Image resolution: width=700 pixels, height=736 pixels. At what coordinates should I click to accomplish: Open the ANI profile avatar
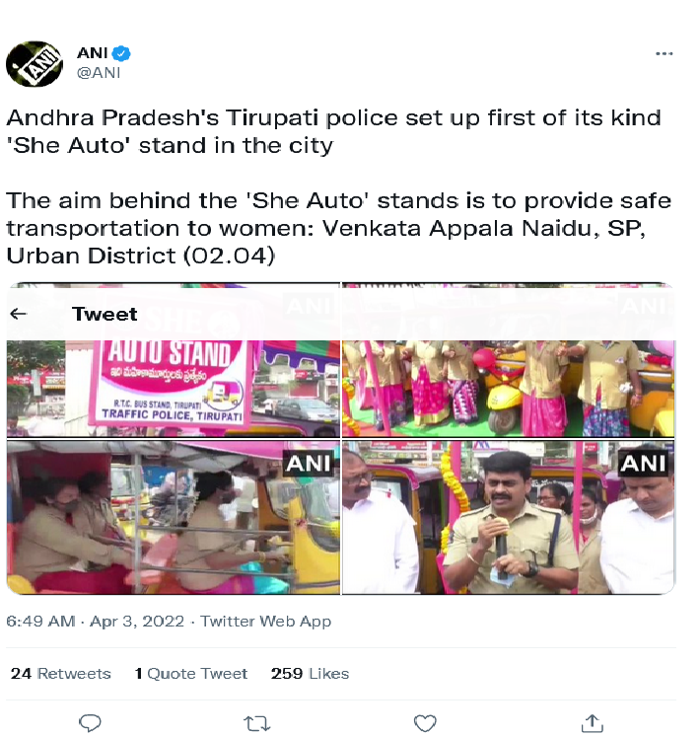(x=35, y=64)
